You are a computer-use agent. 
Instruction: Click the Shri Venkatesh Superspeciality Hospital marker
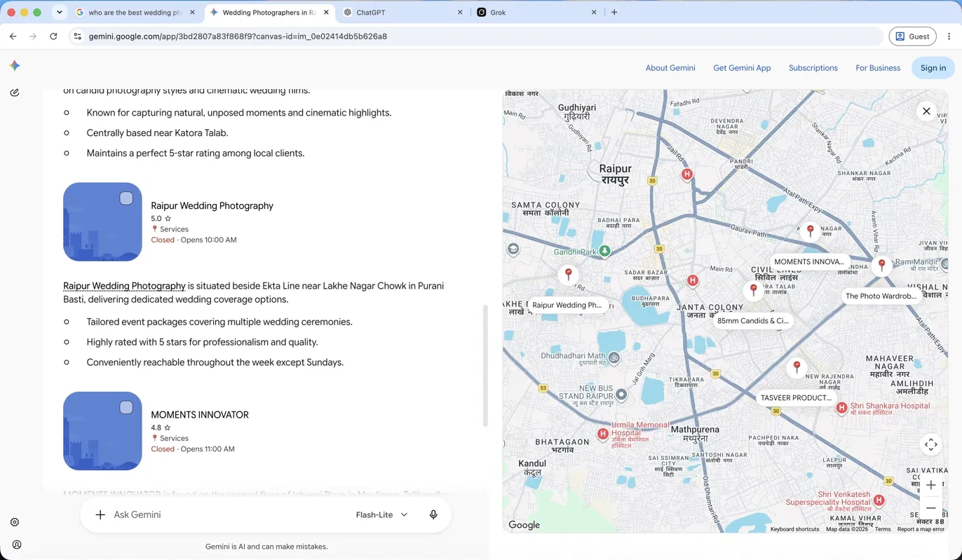pos(879,500)
